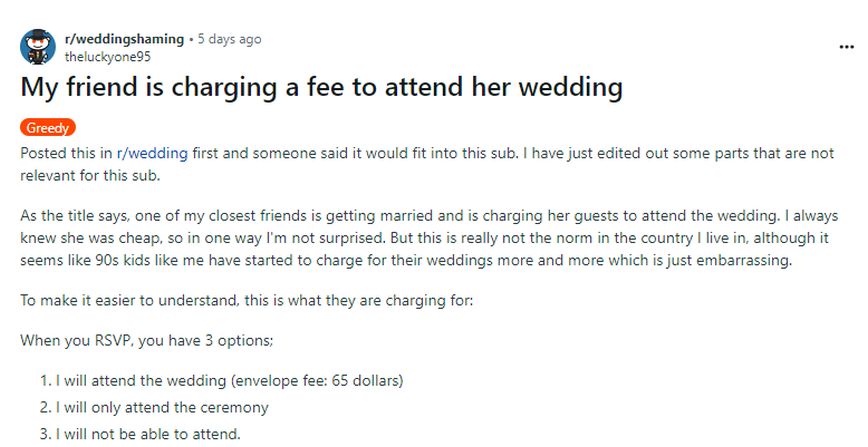Open the three-dot post options menu
The height and width of the screenshot is (447, 868).
pyautogui.click(x=846, y=46)
